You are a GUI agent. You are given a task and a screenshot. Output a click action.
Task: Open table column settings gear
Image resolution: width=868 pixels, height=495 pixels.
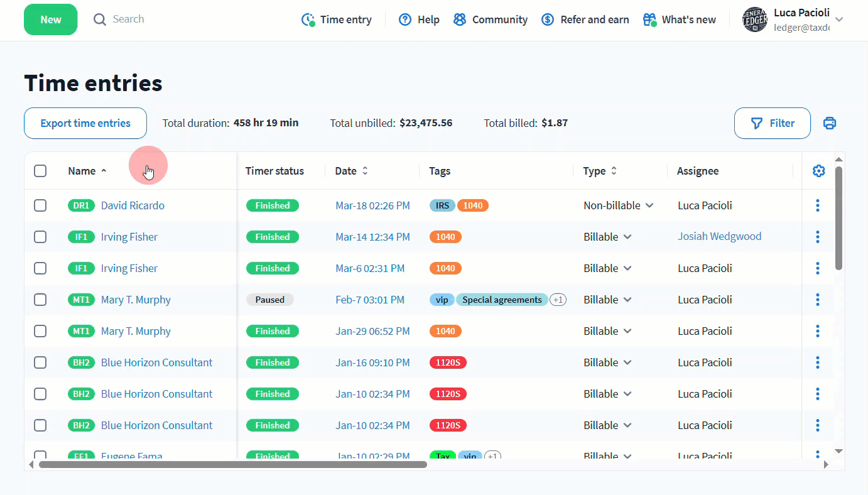(818, 171)
